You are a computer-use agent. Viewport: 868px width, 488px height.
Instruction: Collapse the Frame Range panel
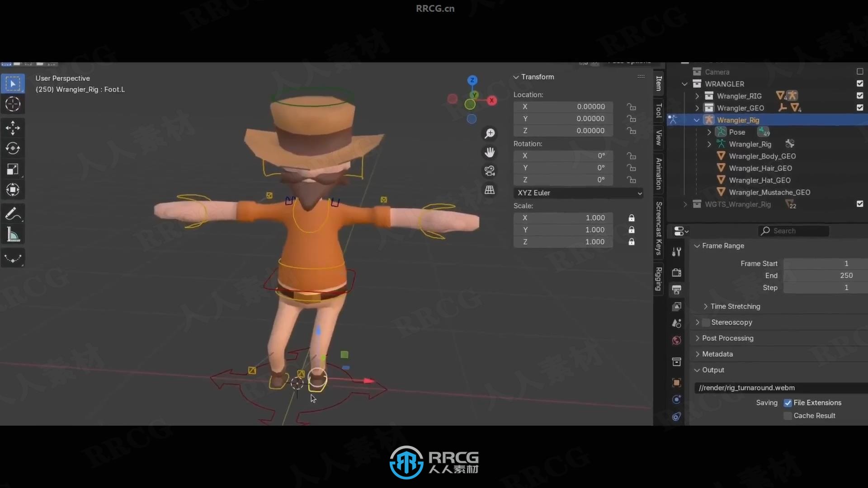pyautogui.click(x=697, y=246)
